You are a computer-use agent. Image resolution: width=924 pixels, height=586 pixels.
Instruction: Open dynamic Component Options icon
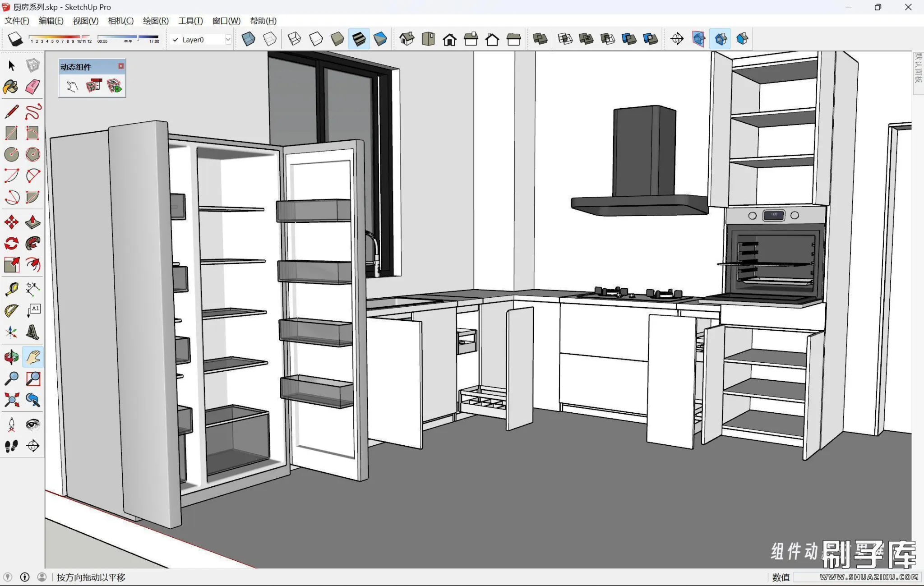click(x=93, y=86)
